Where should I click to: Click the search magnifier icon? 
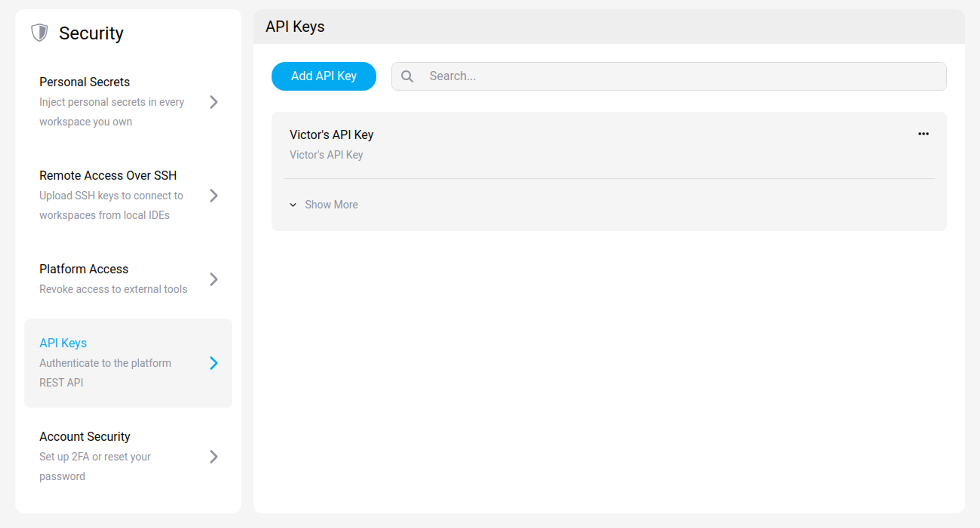tap(407, 76)
